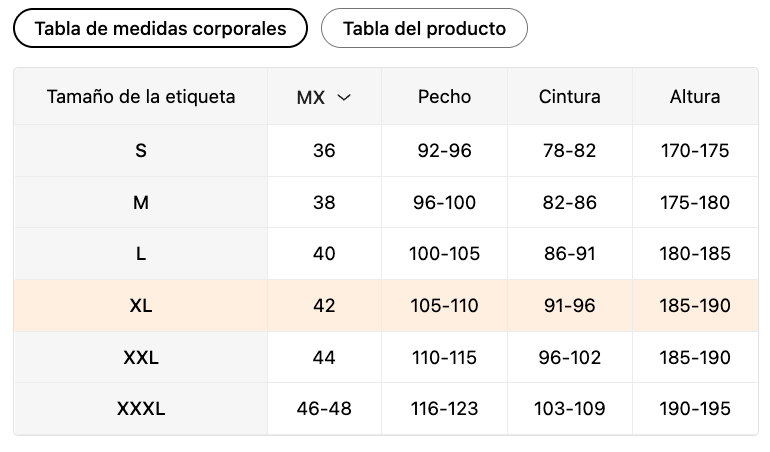Click the Pecho column header
This screenshot has height=452, width=770.
pos(444,97)
